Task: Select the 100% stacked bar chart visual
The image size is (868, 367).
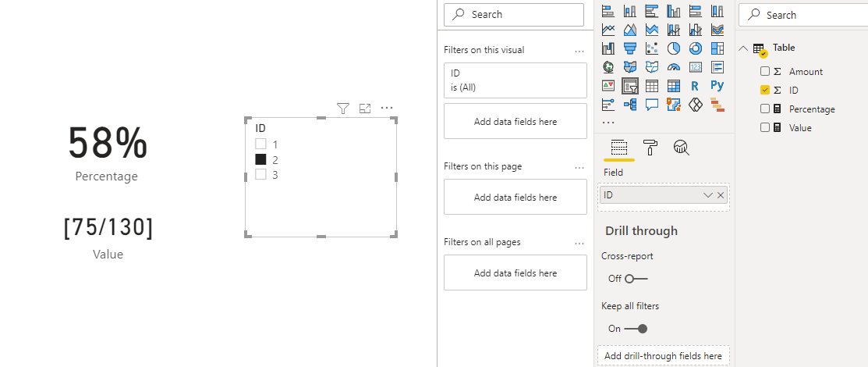Action: click(x=696, y=10)
